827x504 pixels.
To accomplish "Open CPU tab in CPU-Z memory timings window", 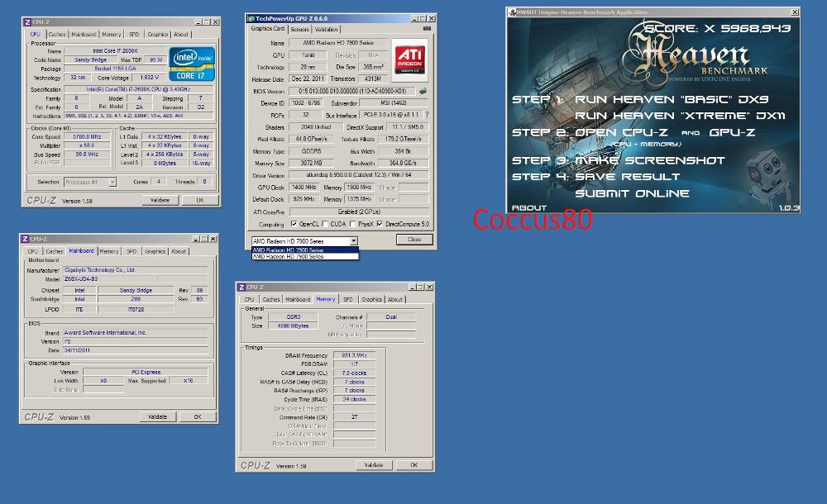I will click(249, 299).
